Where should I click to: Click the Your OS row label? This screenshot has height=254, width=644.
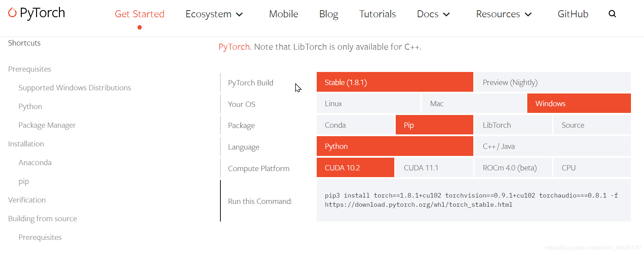(242, 104)
